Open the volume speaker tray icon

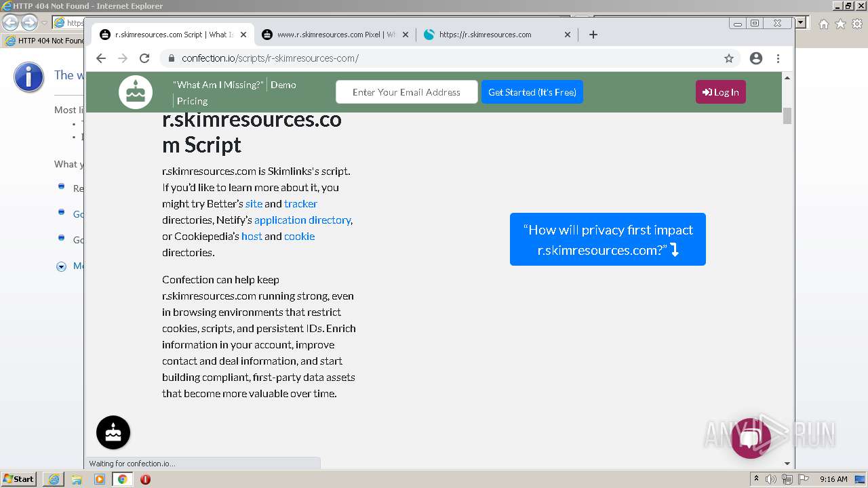pyautogui.click(x=771, y=479)
